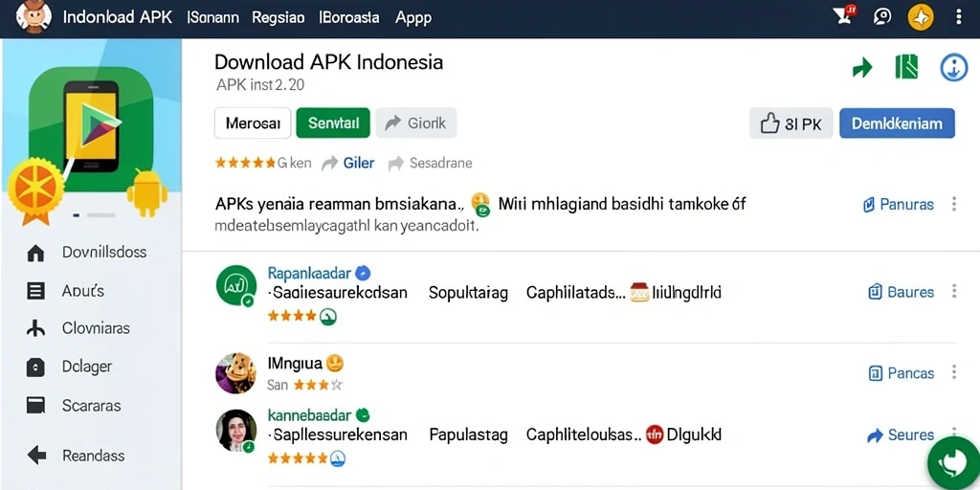Image resolution: width=980 pixels, height=490 pixels.
Task: Open the Dclager sidebar icon
Action: point(35,367)
